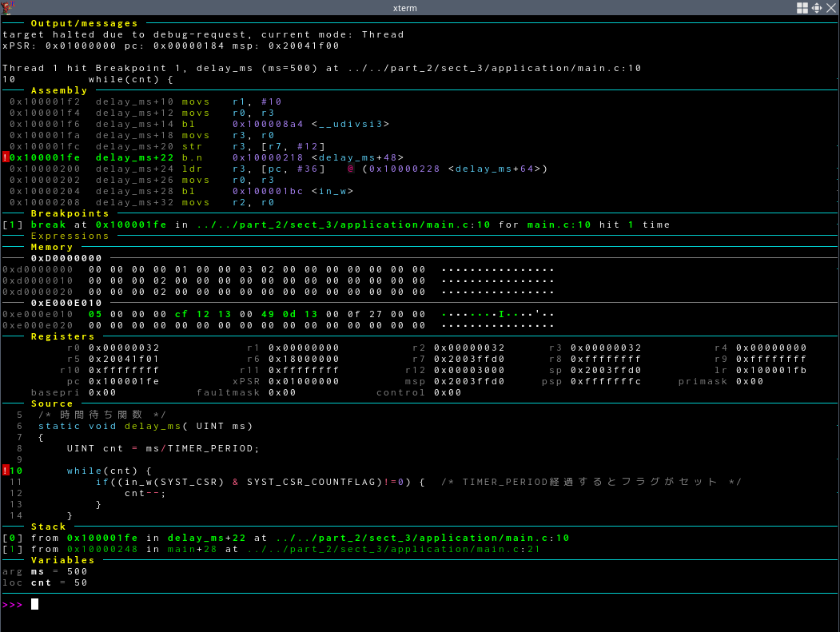The width and height of the screenshot is (840, 632).
Task: Click the 0xE000E010 memory watch label
Action: 66,304
